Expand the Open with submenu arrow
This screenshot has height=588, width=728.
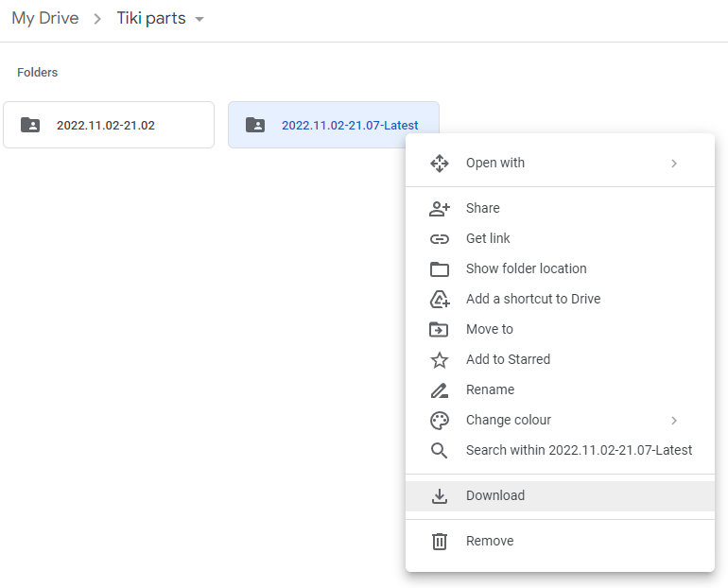click(674, 164)
